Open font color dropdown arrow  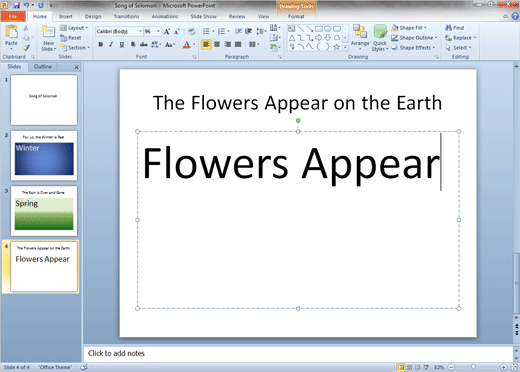[x=194, y=44]
